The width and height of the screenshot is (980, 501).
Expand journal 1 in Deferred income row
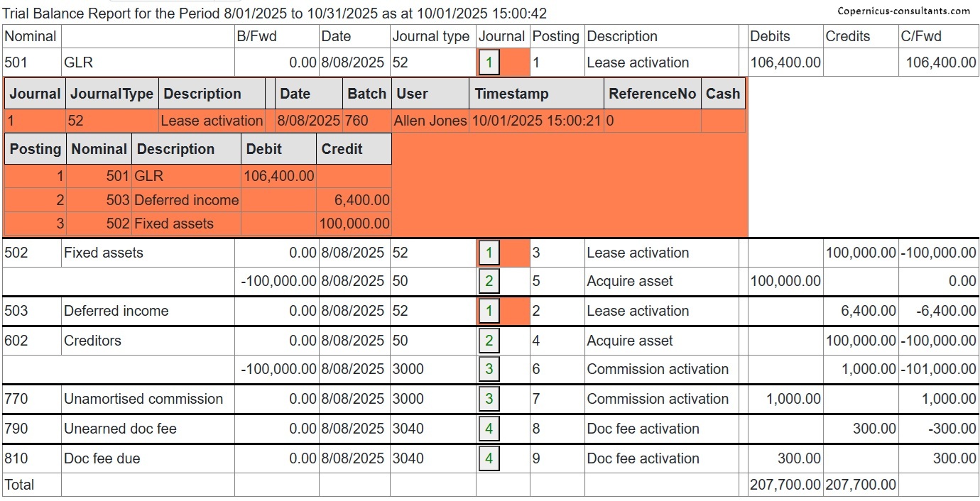click(x=489, y=311)
